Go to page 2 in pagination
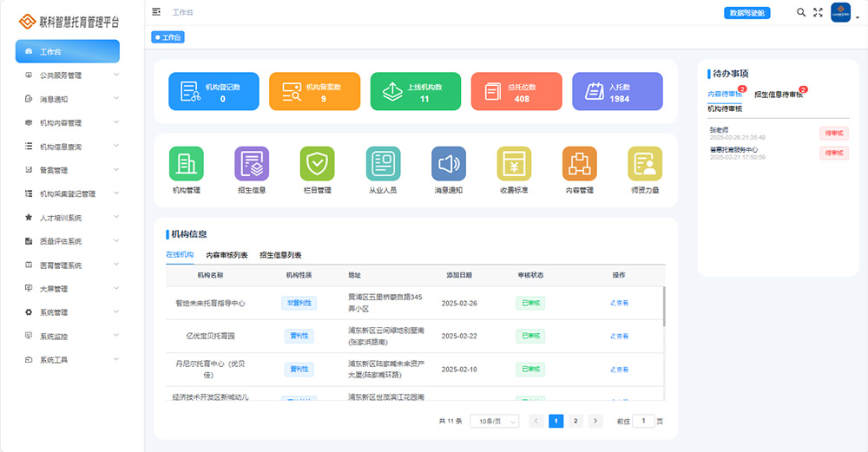The image size is (868, 452). tap(575, 421)
